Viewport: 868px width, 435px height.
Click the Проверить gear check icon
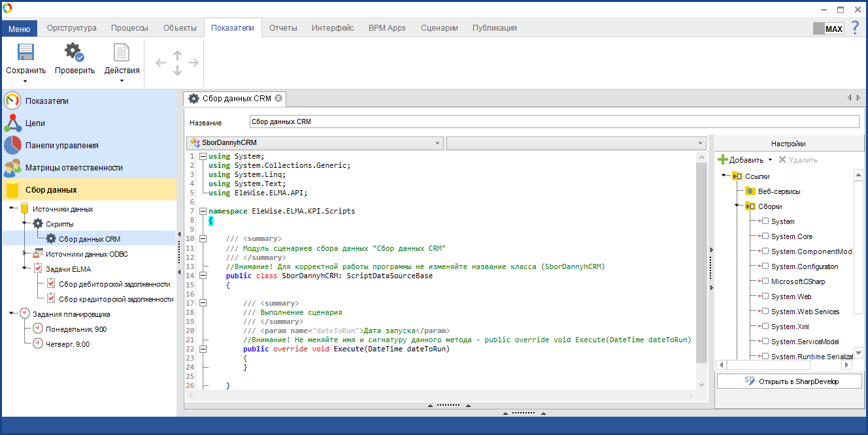74,53
